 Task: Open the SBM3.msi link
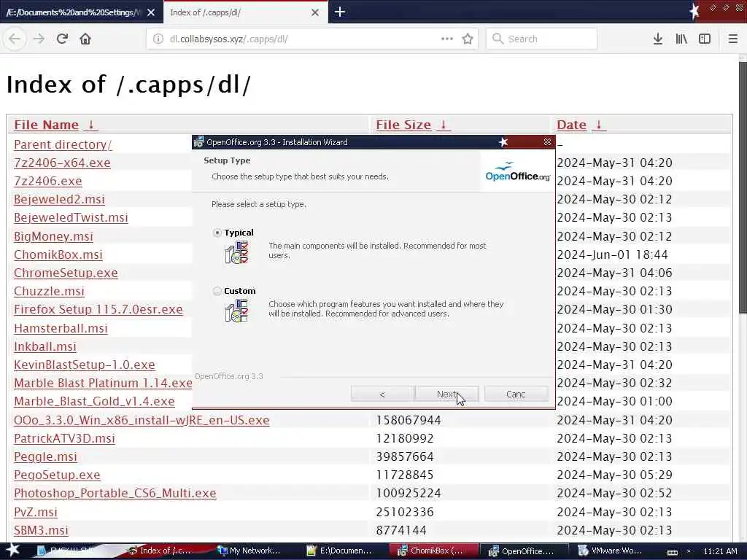click(x=41, y=530)
